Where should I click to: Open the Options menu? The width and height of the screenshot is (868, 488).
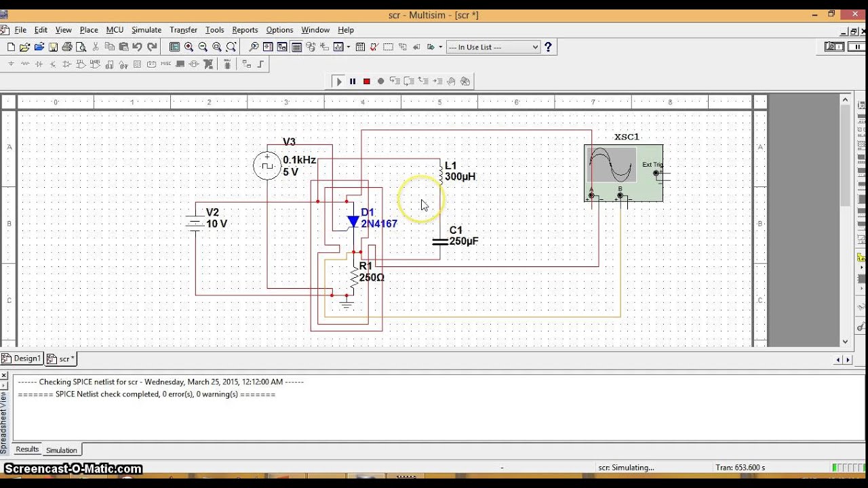[x=279, y=30]
